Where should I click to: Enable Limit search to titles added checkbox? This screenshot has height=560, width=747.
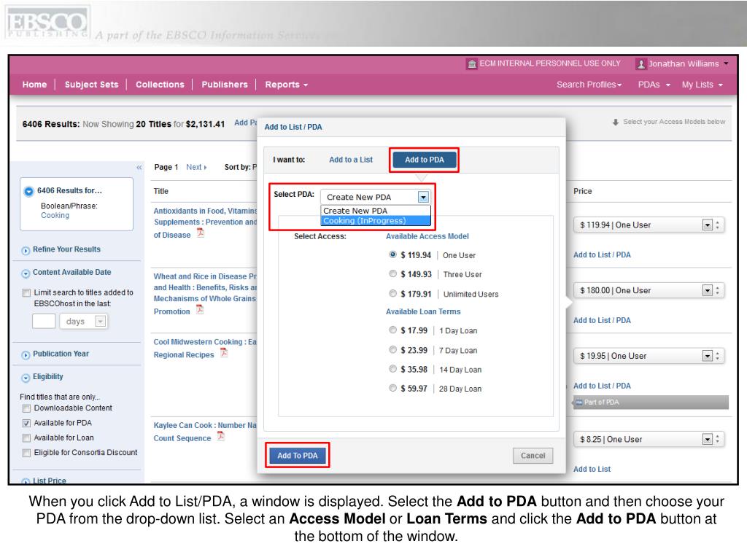tap(27, 293)
